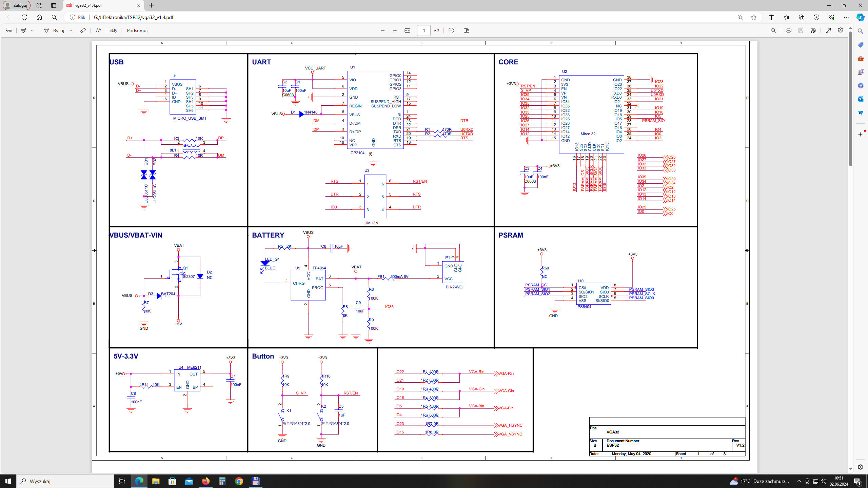The width and height of the screenshot is (868, 488).
Task: Click the read aloud icon
Action: 98,30
